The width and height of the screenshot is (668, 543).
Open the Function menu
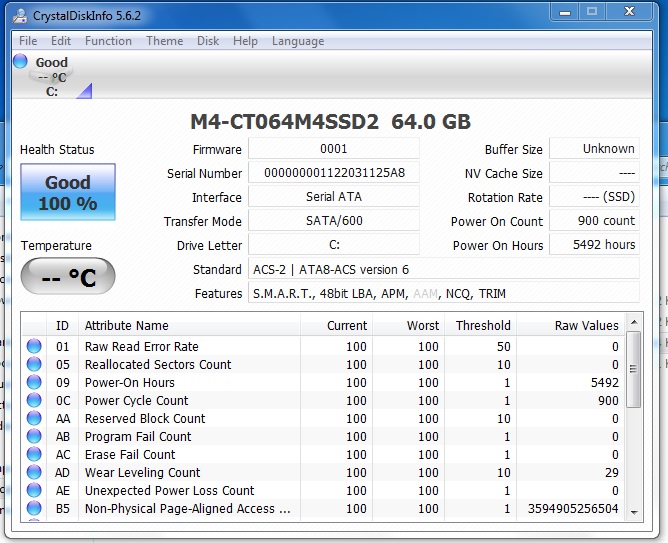click(x=108, y=41)
